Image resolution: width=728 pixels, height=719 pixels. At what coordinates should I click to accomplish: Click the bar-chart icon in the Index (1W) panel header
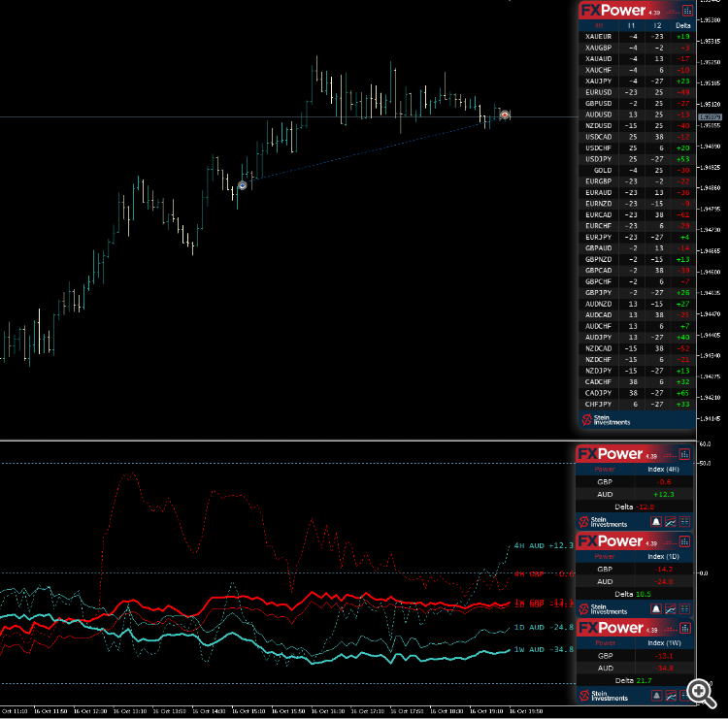coord(684,628)
